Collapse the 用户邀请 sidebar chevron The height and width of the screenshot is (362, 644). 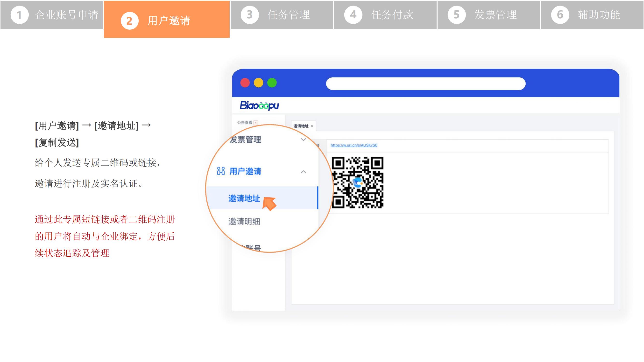click(303, 172)
